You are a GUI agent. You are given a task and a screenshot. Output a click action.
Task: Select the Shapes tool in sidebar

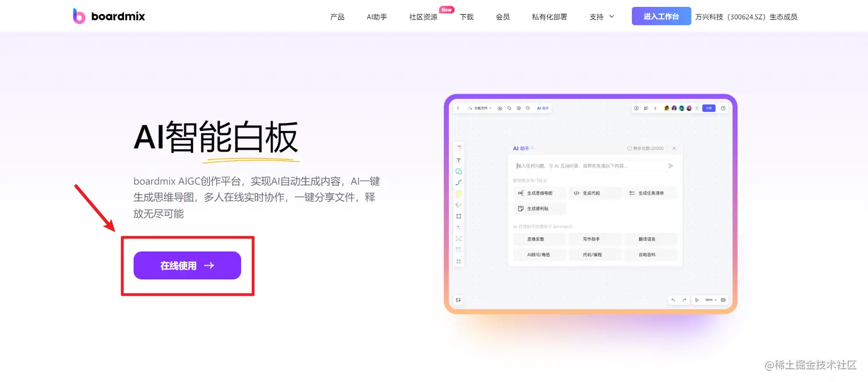(x=459, y=171)
